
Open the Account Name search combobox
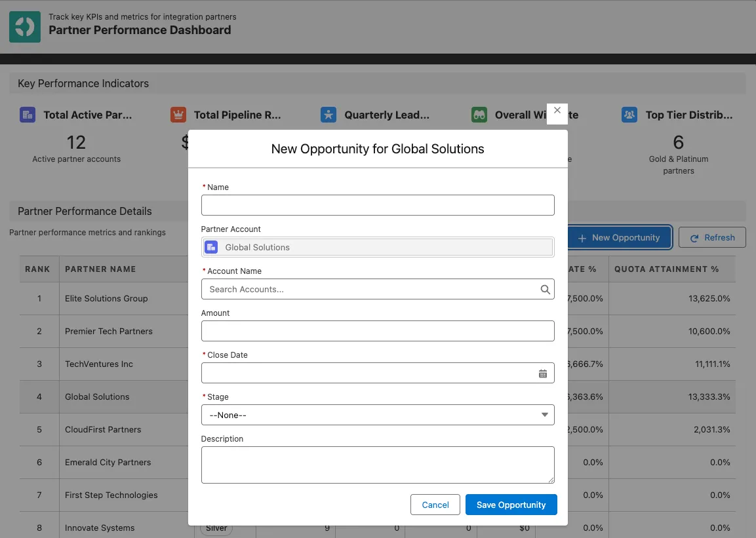pos(371,289)
